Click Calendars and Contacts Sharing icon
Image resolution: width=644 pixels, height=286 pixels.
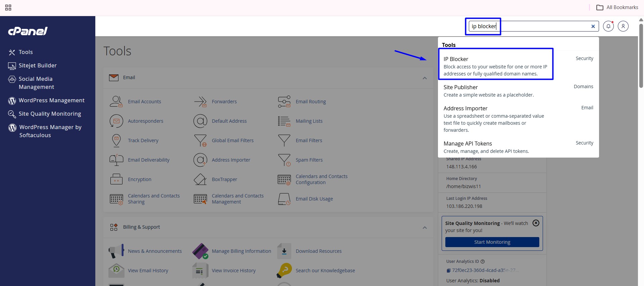pyautogui.click(x=116, y=199)
